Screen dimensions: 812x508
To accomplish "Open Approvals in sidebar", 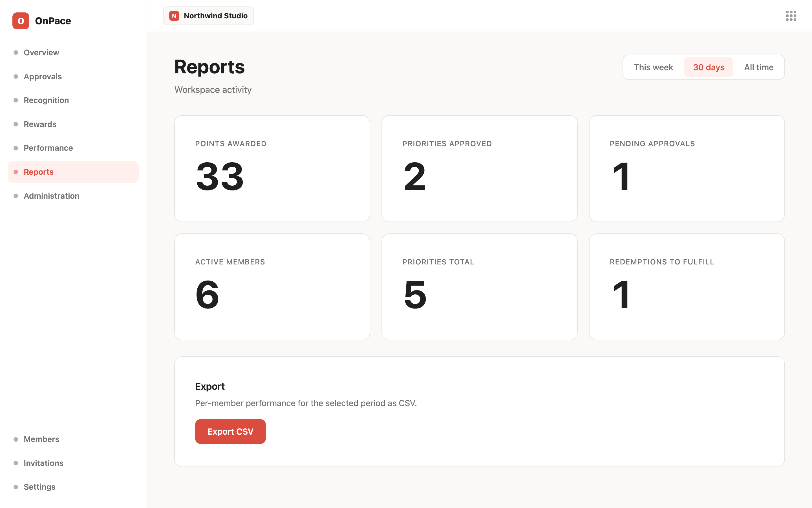I will coord(73,76).
